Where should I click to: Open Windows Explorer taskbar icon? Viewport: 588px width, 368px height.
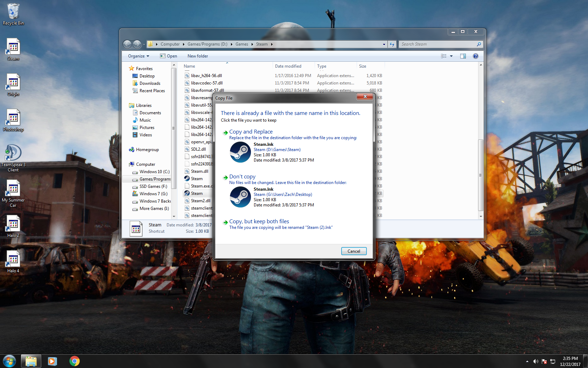[x=31, y=361]
